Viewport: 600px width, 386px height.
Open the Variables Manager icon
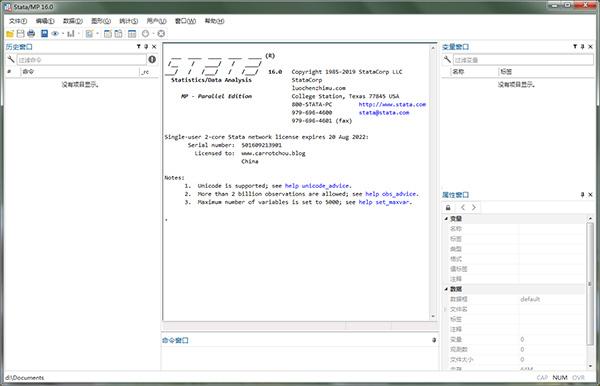click(132, 34)
